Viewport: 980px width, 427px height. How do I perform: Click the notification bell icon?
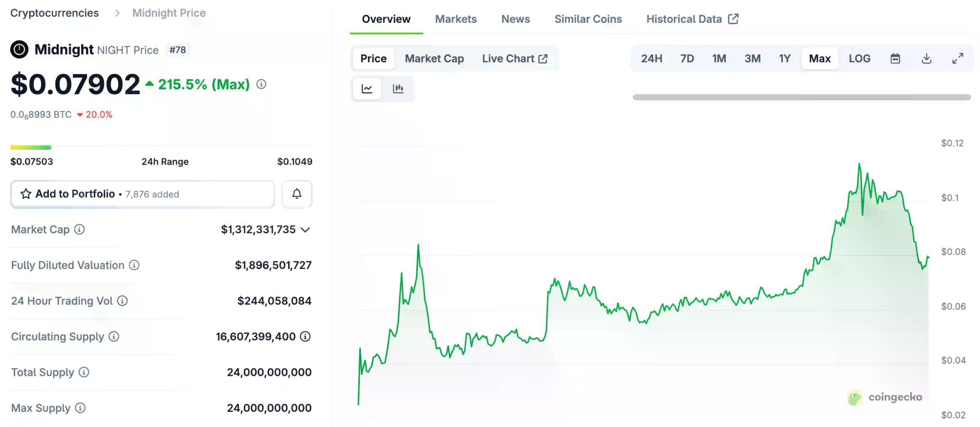pyautogui.click(x=296, y=194)
